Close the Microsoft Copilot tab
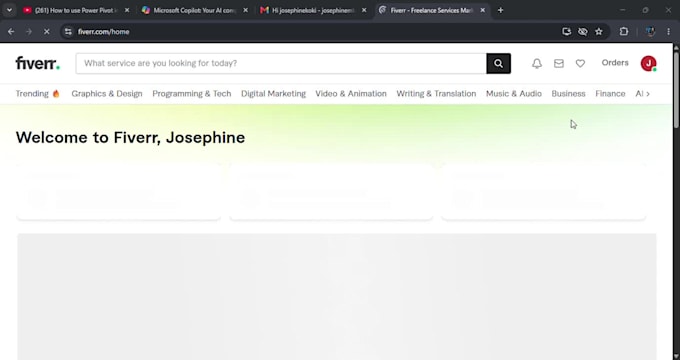The height and width of the screenshot is (360, 680). (245, 10)
